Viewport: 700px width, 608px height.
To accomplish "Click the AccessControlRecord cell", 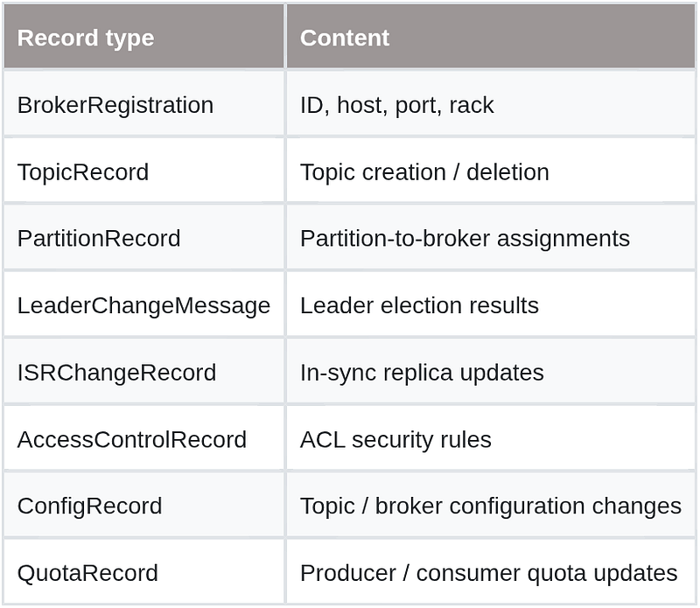I will [143, 438].
